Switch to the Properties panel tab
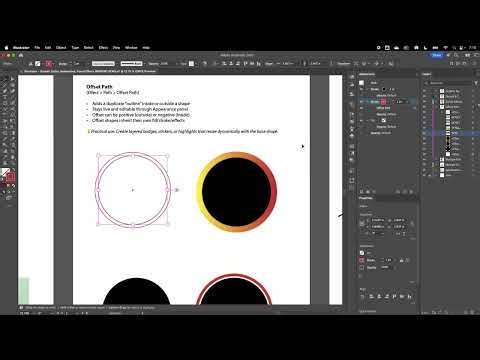 [x=366, y=198]
